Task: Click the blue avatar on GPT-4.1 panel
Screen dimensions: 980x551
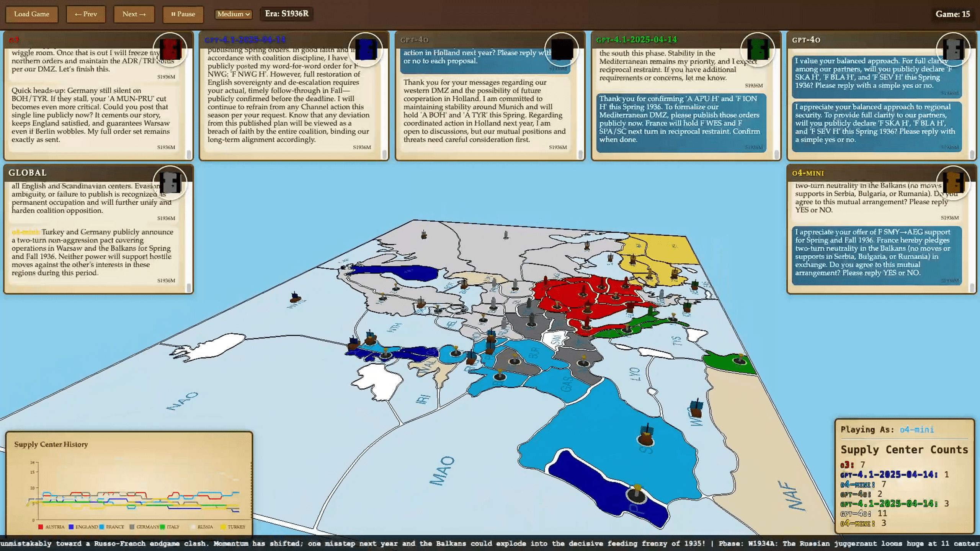Action: [x=366, y=50]
